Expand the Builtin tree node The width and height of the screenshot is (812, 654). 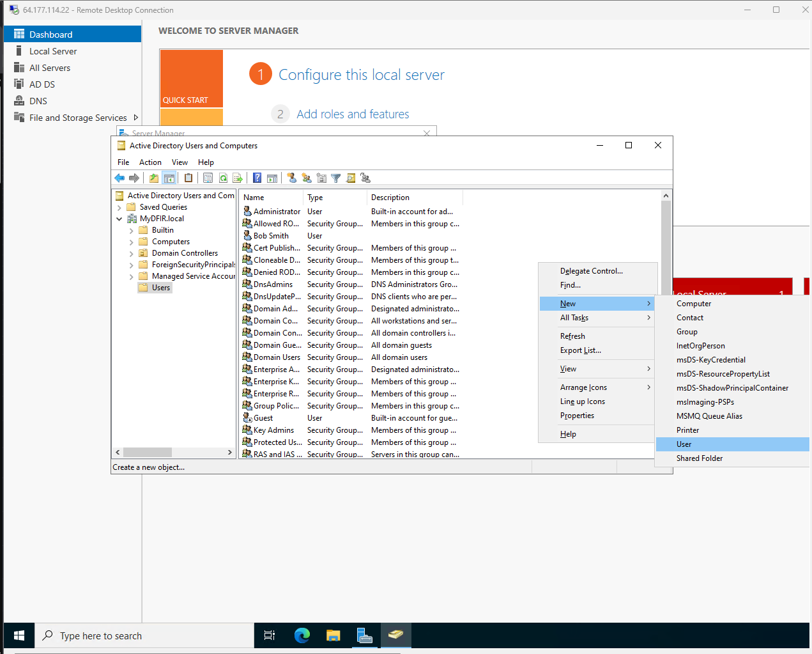(x=132, y=230)
